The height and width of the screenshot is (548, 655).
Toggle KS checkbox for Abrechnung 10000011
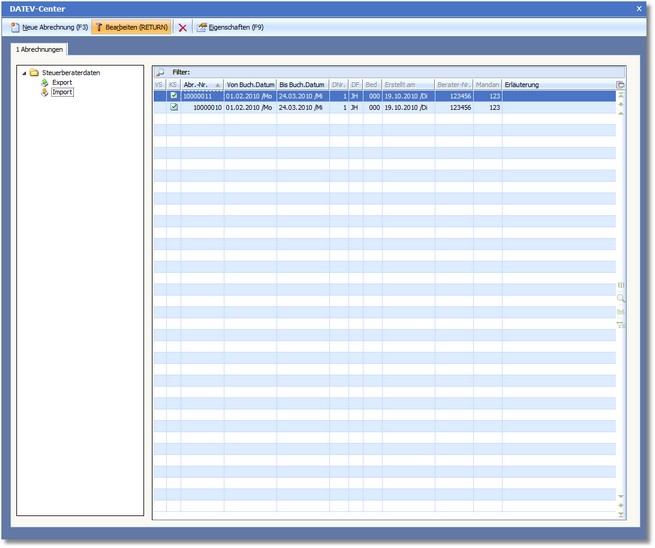(x=174, y=96)
